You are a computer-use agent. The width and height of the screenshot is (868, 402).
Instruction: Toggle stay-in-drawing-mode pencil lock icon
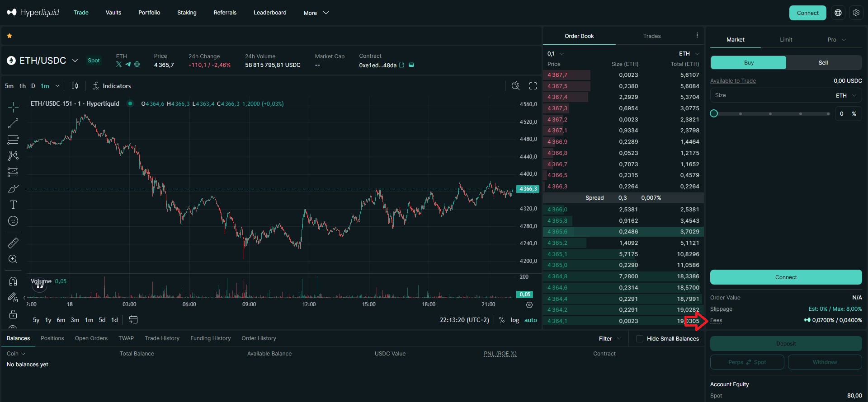[13, 298]
